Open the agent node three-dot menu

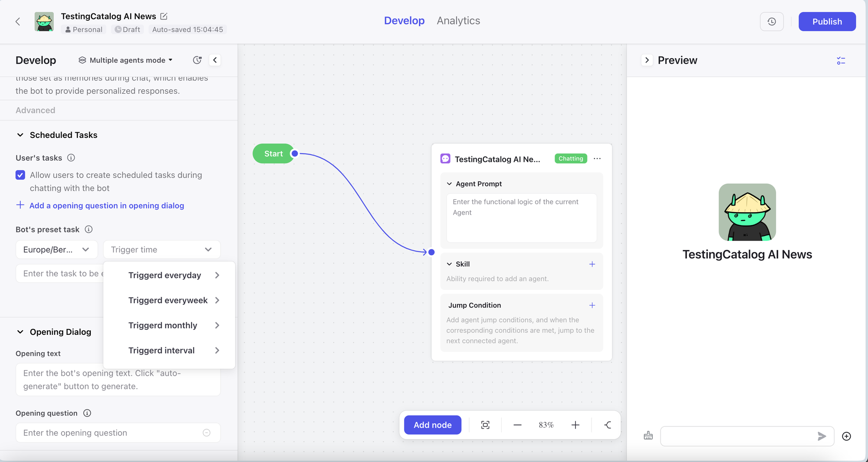click(597, 159)
